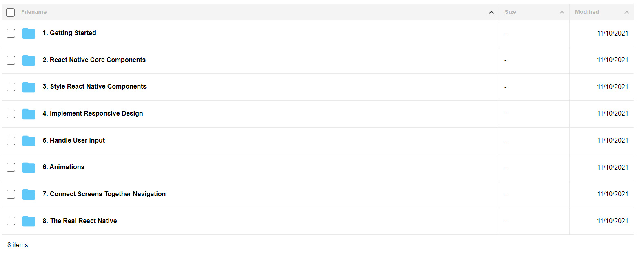Open the '1. Getting Started' folder icon
The height and width of the screenshot is (253, 644).
point(29,34)
